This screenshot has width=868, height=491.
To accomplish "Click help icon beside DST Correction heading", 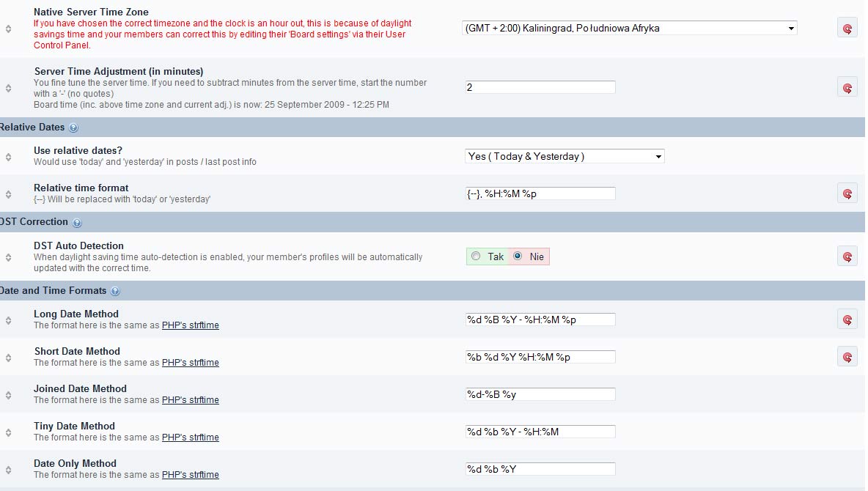I will click(77, 223).
